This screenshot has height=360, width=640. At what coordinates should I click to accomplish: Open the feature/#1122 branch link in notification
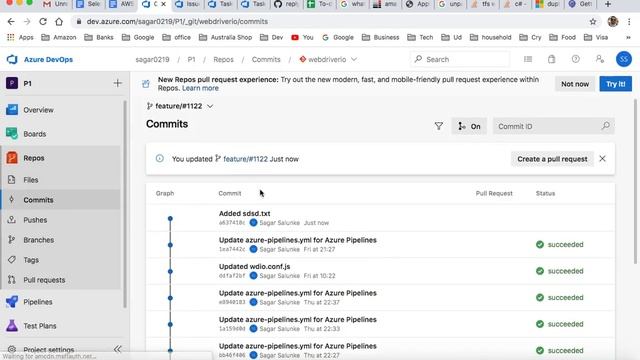coord(245,159)
